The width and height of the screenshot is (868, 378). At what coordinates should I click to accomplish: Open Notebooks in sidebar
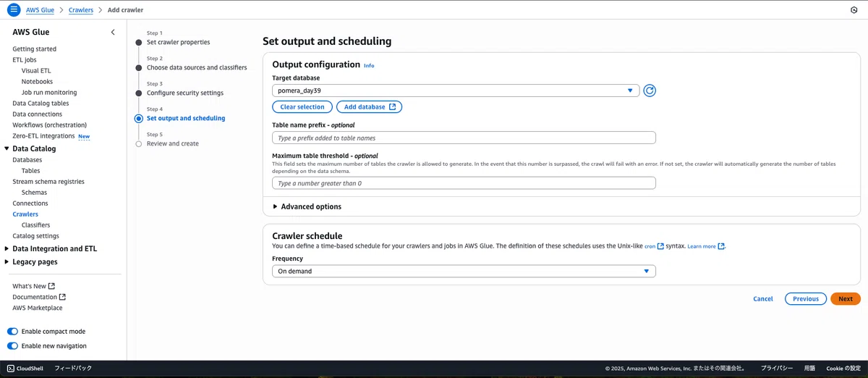pyautogui.click(x=37, y=82)
